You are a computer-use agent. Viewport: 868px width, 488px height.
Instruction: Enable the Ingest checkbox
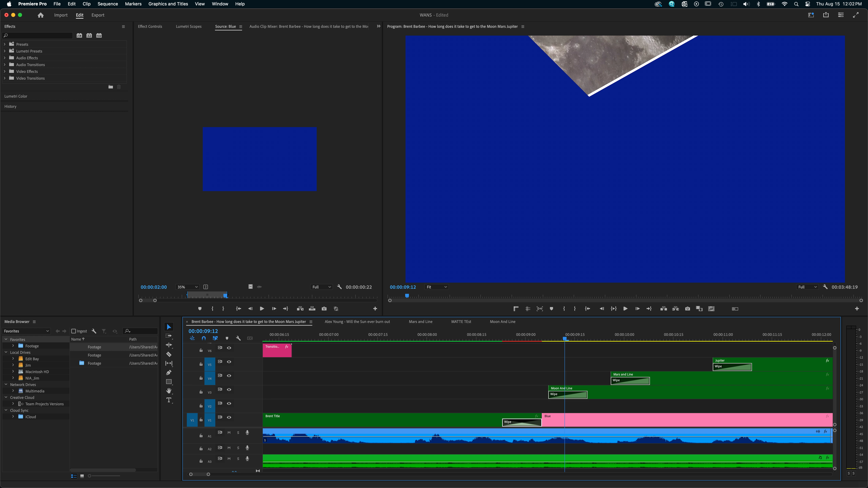(73, 331)
